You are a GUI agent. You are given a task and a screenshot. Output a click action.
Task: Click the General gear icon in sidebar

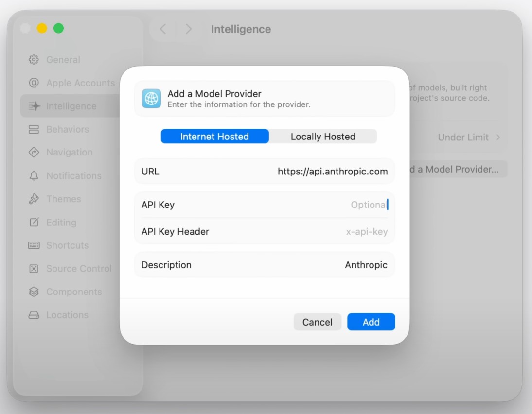click(x=34, y=60)
